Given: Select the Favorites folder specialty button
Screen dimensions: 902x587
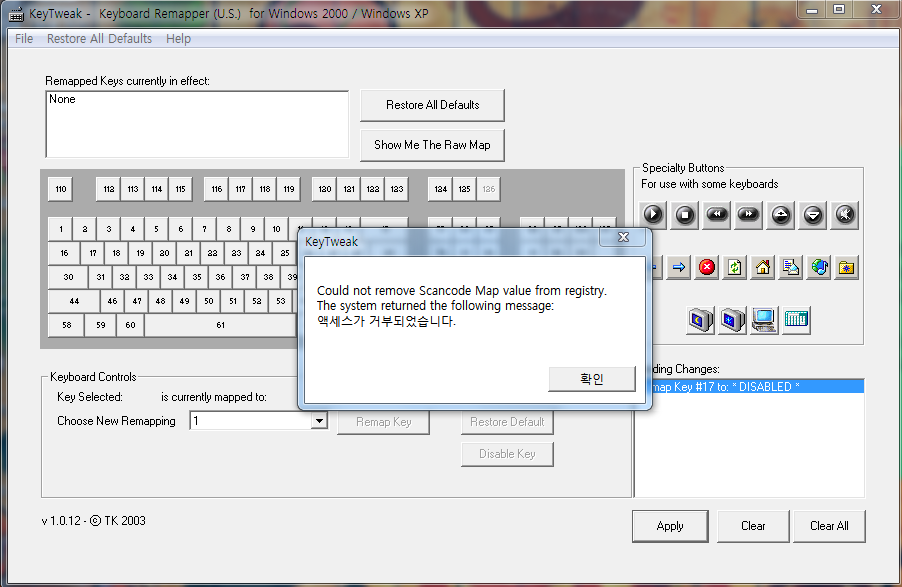Looking at the screenshot, I should coord(846,267).
